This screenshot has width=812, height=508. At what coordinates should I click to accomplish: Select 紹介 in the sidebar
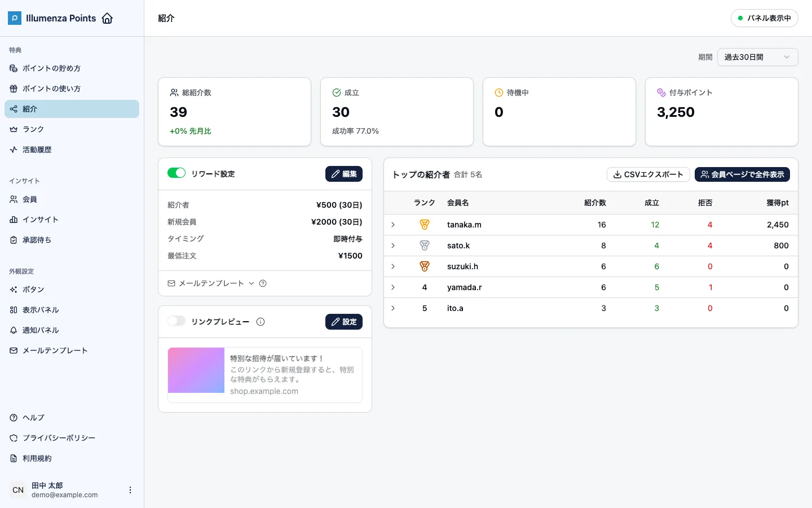[72, 109]
